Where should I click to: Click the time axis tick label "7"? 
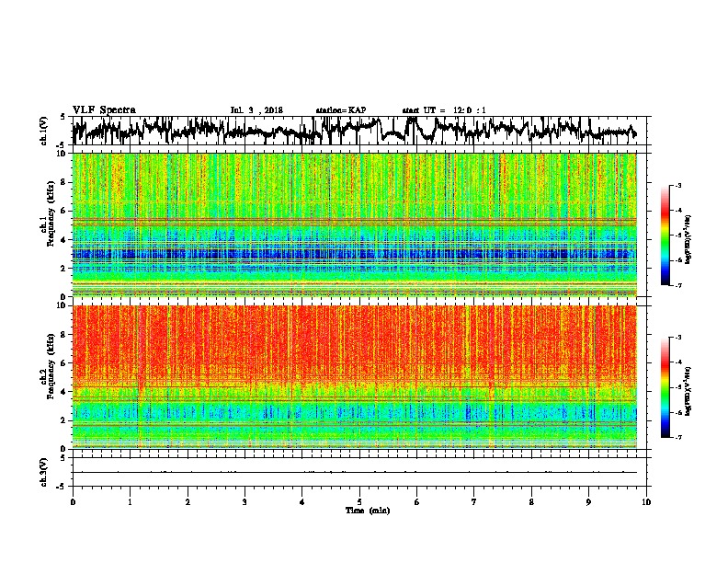(x=474, y=502)
